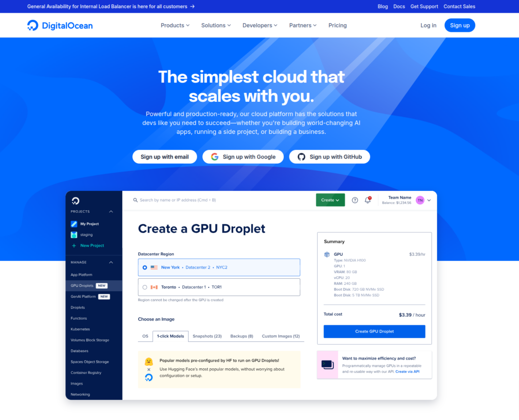Open the notifications bell icon
This screenshot has height=420, width=519.
[x=368, y=200]
